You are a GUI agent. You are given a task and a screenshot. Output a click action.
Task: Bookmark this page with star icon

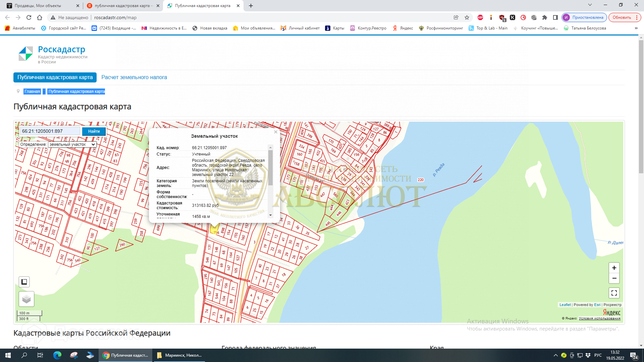467,17
